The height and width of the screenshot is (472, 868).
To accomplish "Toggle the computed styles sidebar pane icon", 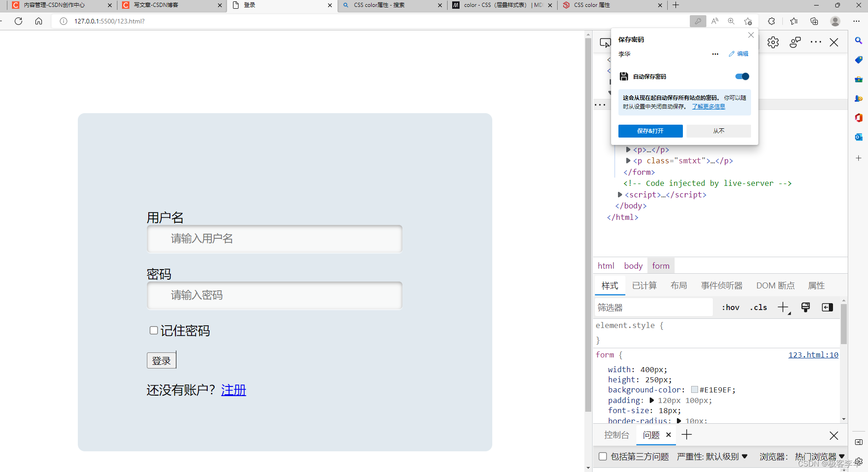I will click(x=827, y=307).
